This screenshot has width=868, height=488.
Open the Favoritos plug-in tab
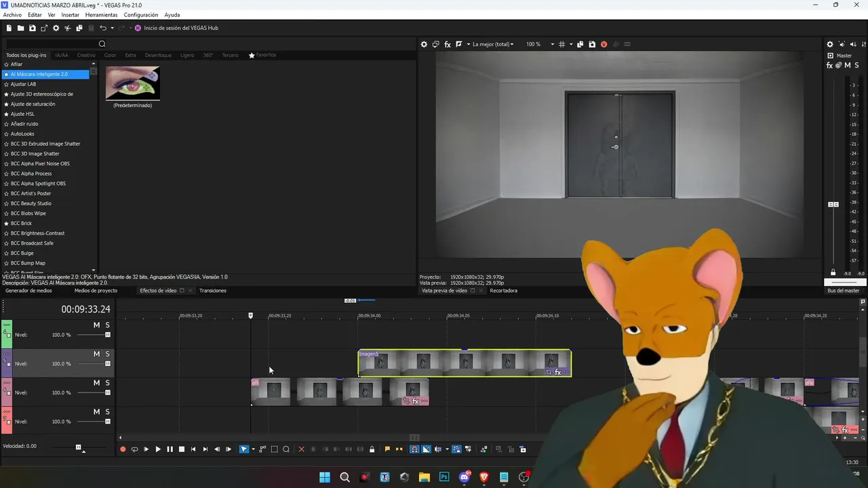tap(262, 55)
